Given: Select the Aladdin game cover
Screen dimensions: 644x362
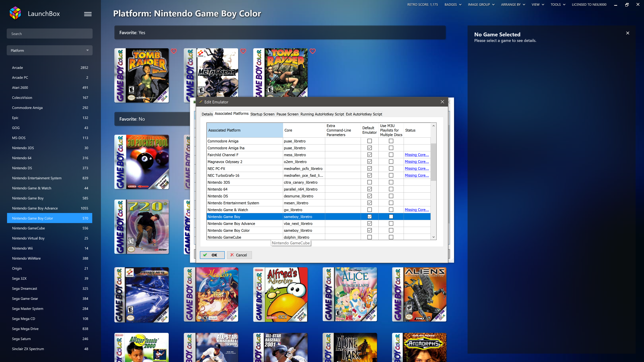Looking at the screenshot, I should pyautogui.click(x=211, y=295).
